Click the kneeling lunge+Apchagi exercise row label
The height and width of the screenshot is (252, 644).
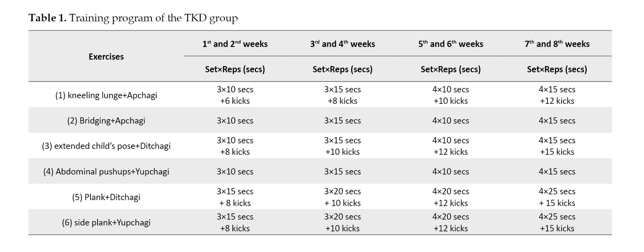point(106,95)
